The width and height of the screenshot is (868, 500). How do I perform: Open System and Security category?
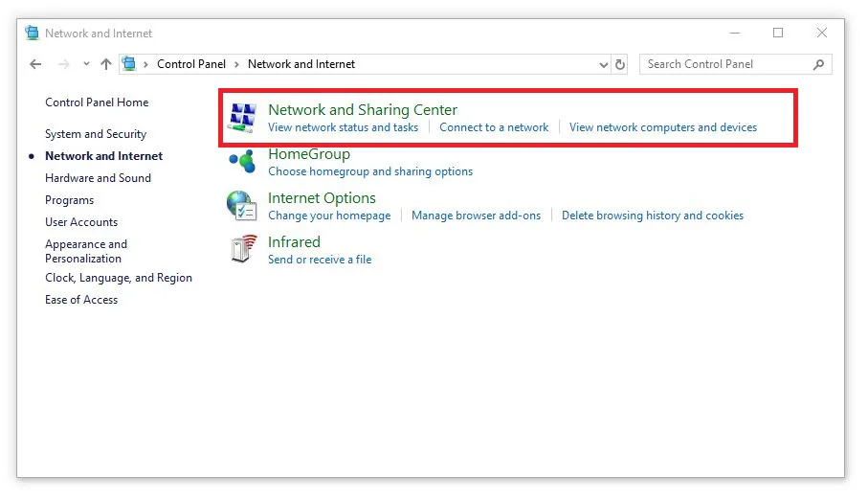click(96, 134)
